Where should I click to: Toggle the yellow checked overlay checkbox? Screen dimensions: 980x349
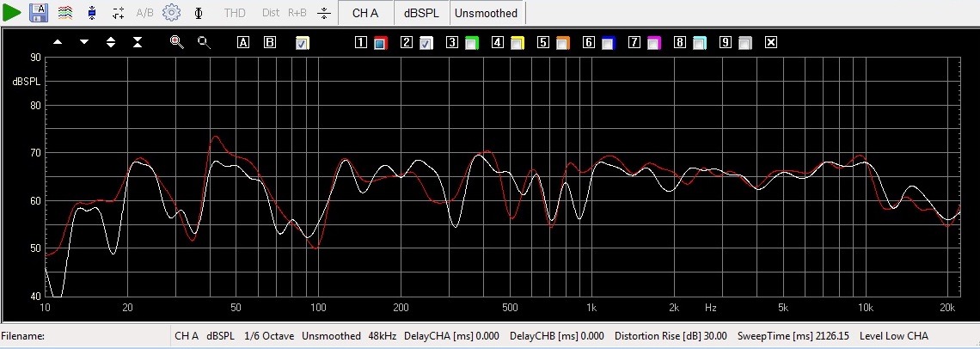pyautogui.click(x=303, y=42)
